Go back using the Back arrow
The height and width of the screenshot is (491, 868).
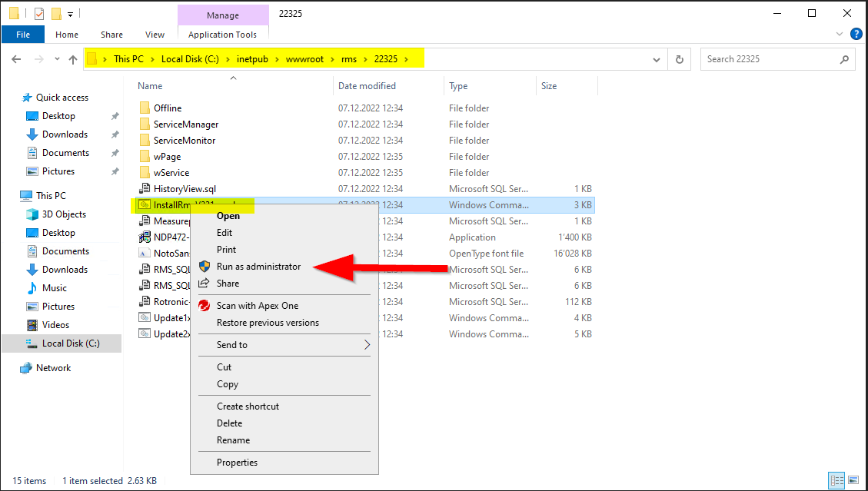pyautogui.click(x=16, y=59)
